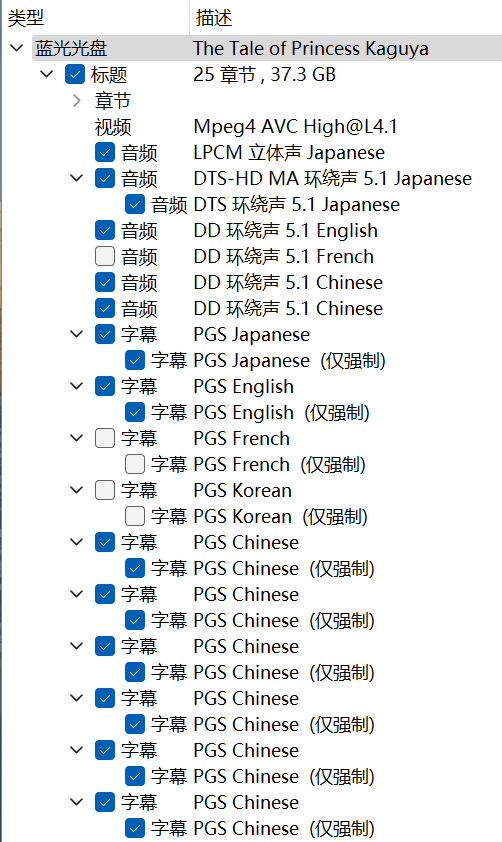Select the 视频 video row
The image size is (502, 842).
pos(113,127)
